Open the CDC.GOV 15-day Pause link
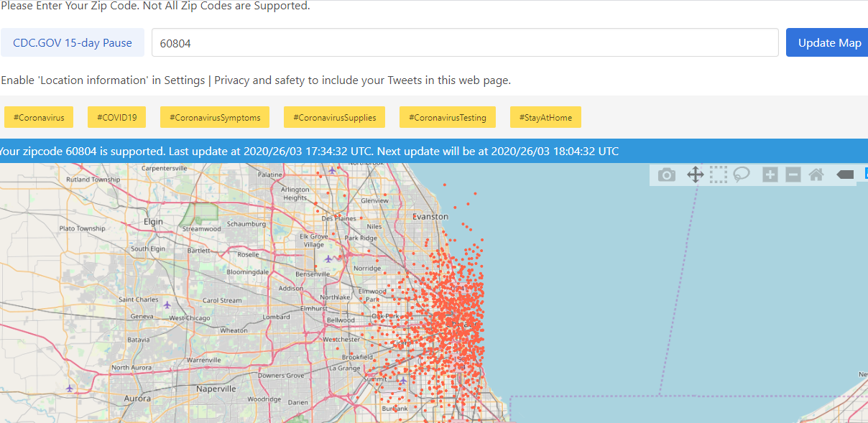The height and width of the screenshot is (423, 868). pyautogui.click(x=73, y=42)
